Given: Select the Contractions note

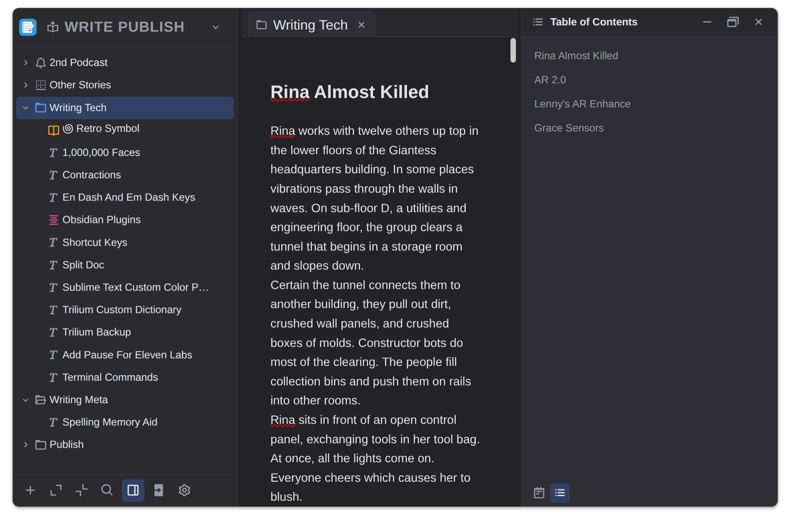Looking at the screenshot, I should (92, 175).
